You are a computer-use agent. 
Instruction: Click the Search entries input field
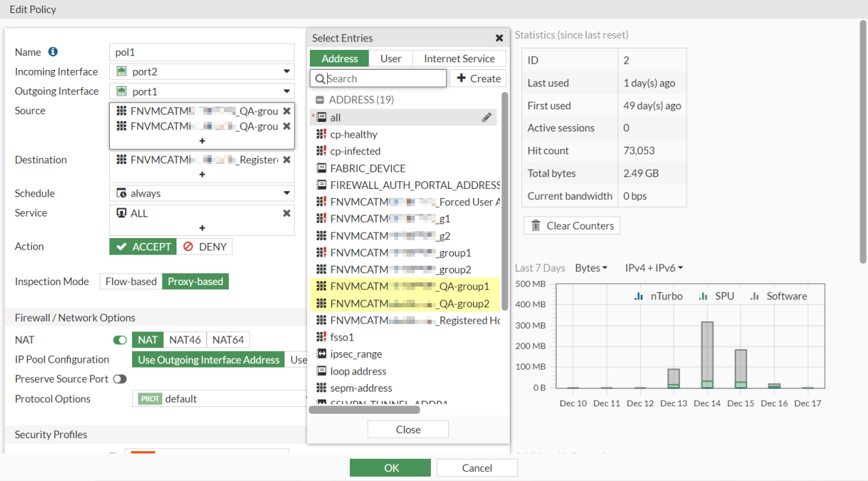(385, 79)
